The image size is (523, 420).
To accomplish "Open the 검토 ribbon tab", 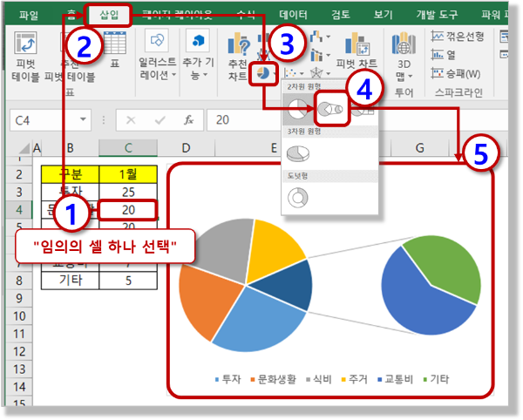I will click(x=341, y=15).
